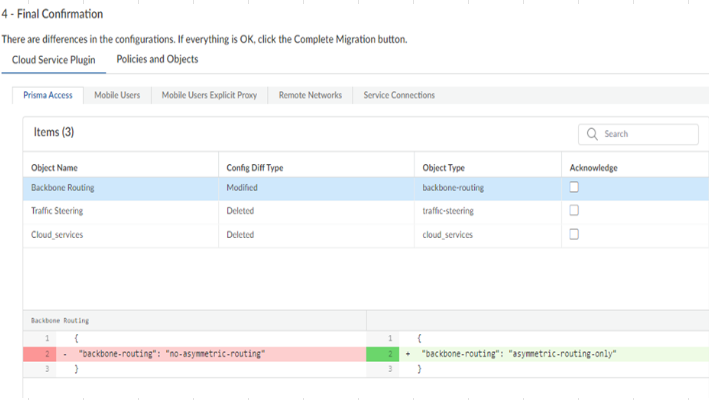Switch to Cloud Service Plugin tab
This screenshot has width=709, height=400.
[x=53, y=60]
